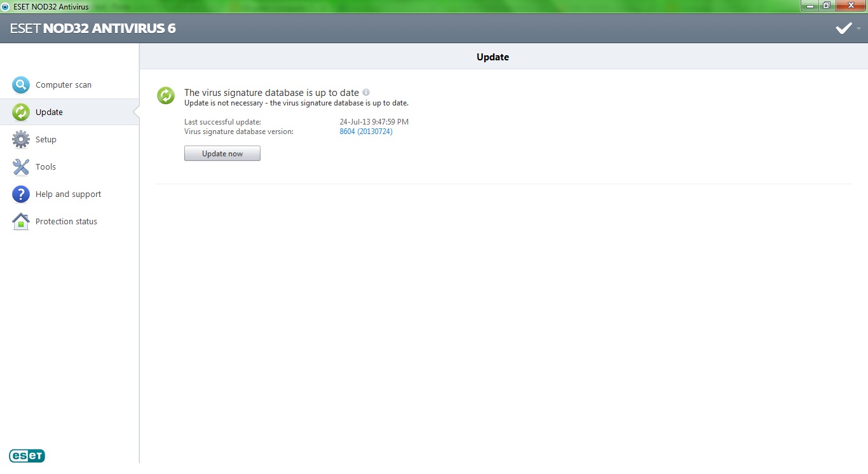Minimize the ESET NOD32 Antivirus window
This screenshot has width=868, height=474.
tap(810, 5)
